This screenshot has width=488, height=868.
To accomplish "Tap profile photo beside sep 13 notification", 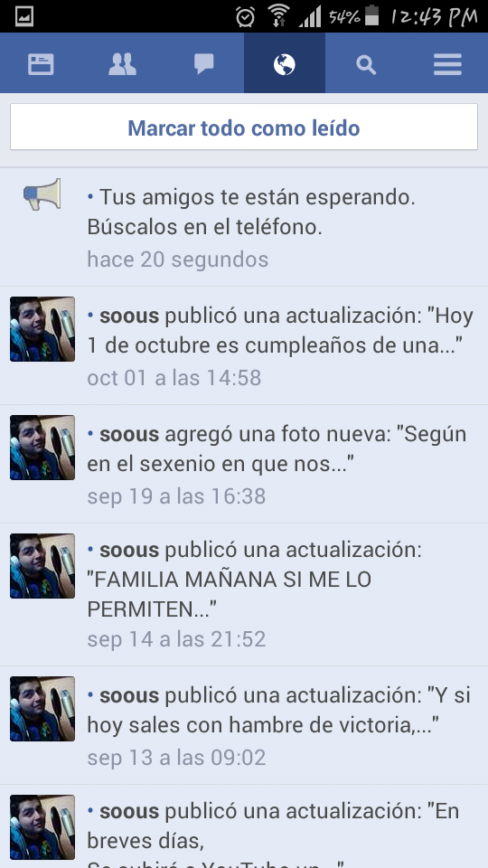I will pyautogui.click(x=42, y=709).
